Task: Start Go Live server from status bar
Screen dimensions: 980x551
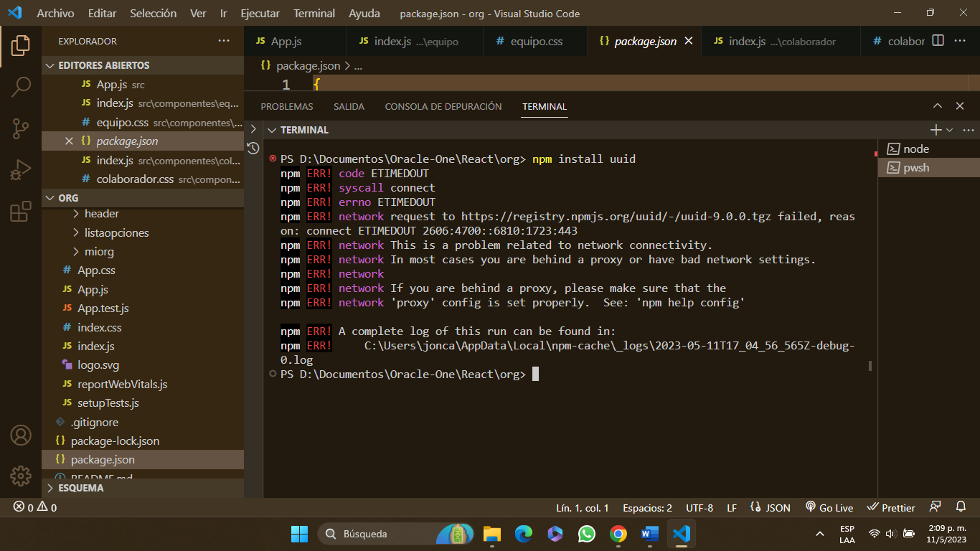Action: [x=829, y=508]
